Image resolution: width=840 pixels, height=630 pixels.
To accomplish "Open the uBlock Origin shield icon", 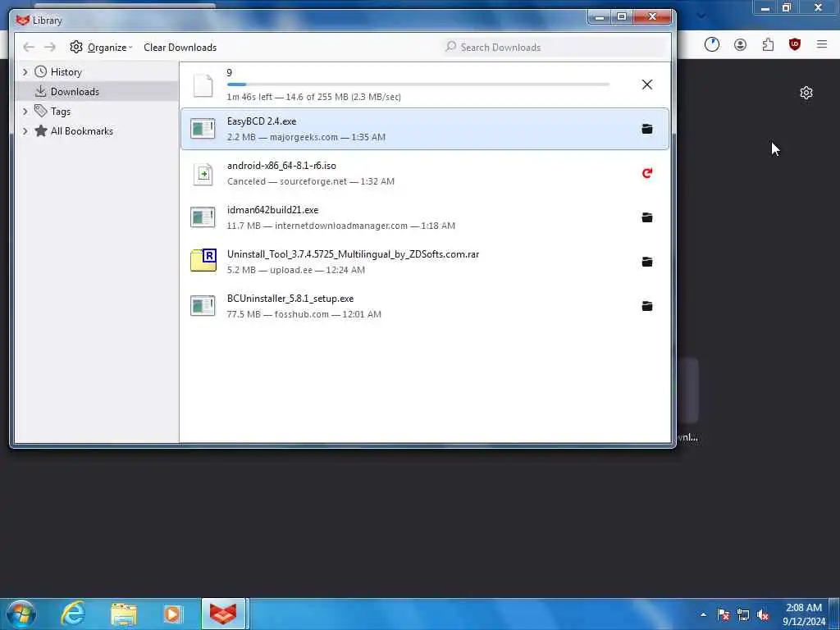I will pyautogui.click(x=795, y=44).
